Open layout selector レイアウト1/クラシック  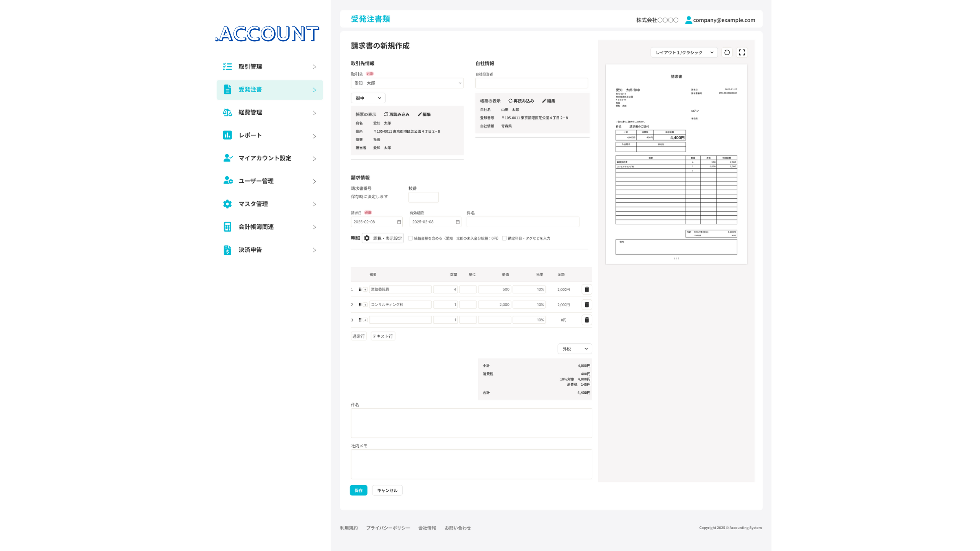pyautogui.click(x=684, y=52)
